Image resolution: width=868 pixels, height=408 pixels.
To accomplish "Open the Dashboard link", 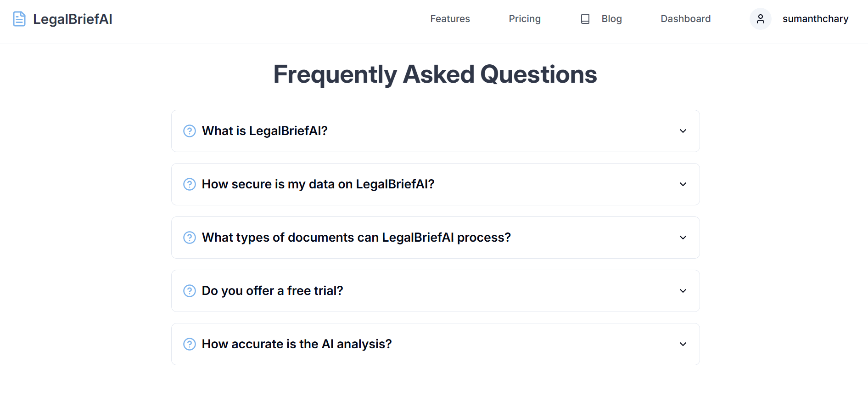I will tap(685, 19).
